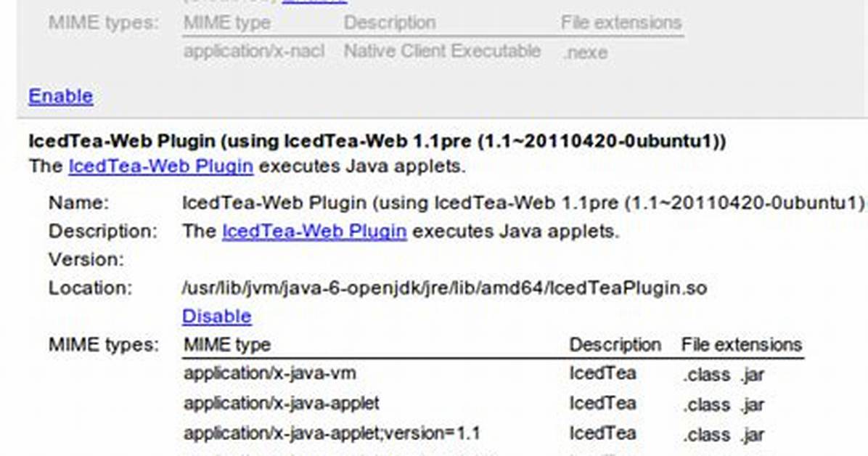Select the application/x-java-vm MIME type
Image resolution: width=868 pixels, height=456 pixels.
click(269, 373)
